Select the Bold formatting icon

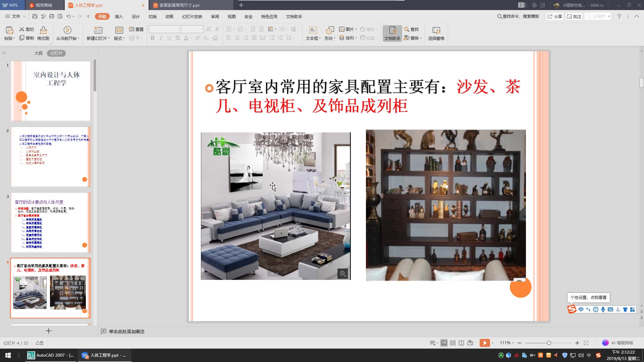(x=152, y=38)
